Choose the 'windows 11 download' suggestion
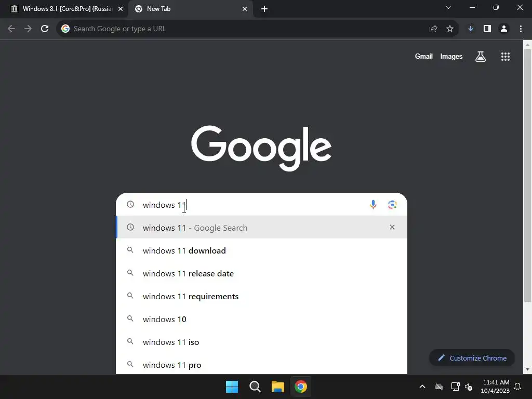The image size is (532, 399). [261, 250]
